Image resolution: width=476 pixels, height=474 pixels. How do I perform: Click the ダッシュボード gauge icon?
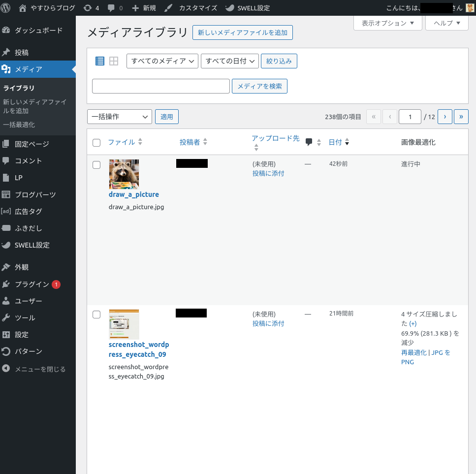(x=6, y=30)
